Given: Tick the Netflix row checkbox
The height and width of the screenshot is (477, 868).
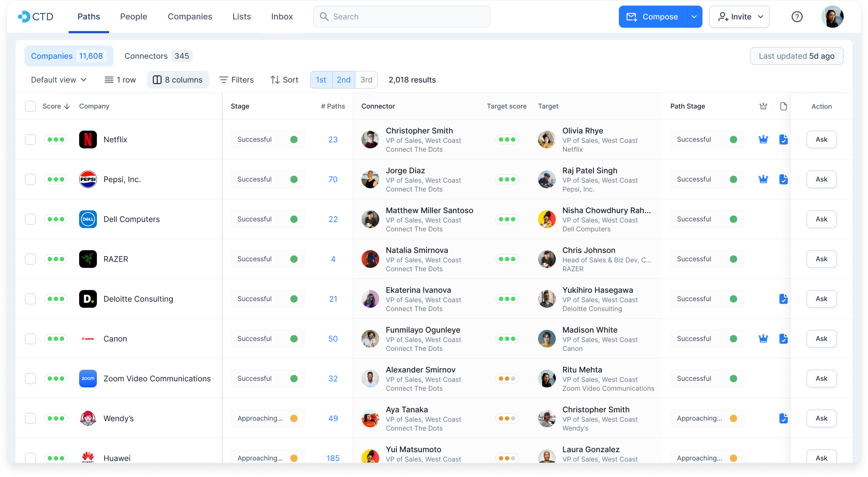Looking at the screenshot, I should [x=30, y=139].
